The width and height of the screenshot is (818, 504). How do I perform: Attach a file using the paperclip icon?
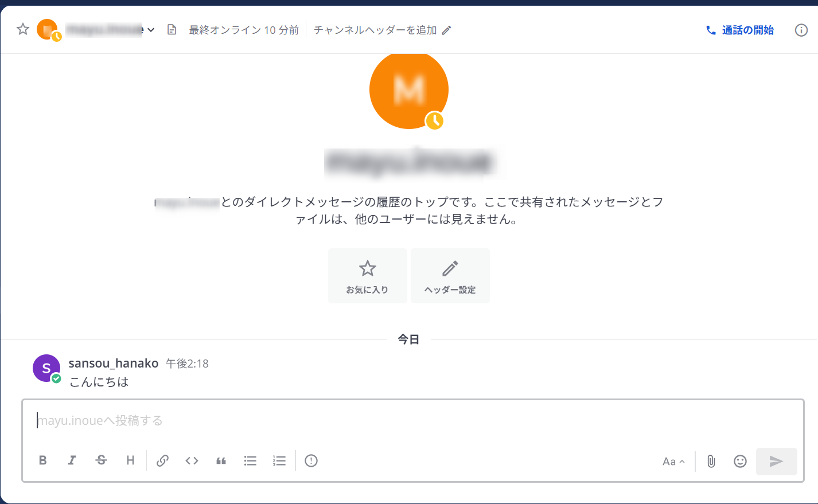711,461
